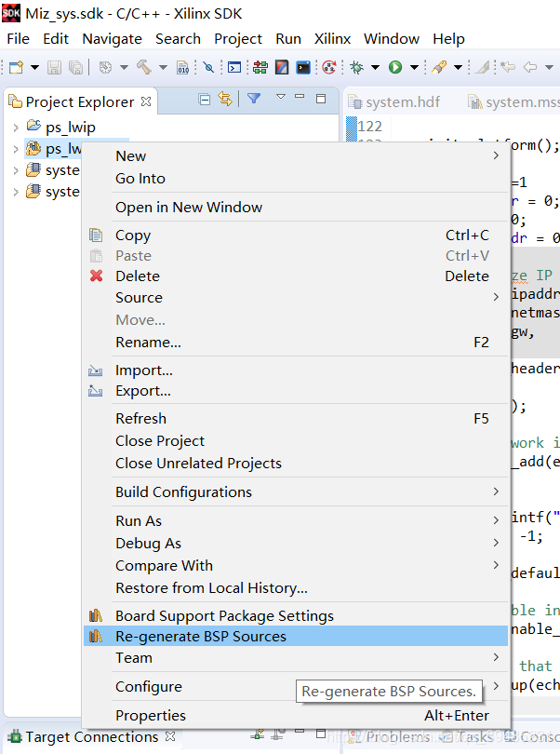Click the Save All toolbar icon
The height and width of the screenshot is (754, 560).
(x=75, y=67)
